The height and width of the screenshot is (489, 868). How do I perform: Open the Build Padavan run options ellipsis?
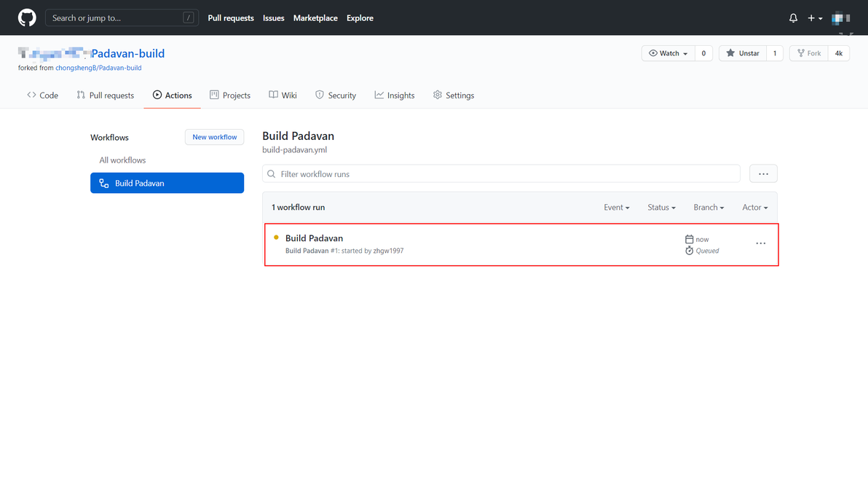[x=760, y=243]
